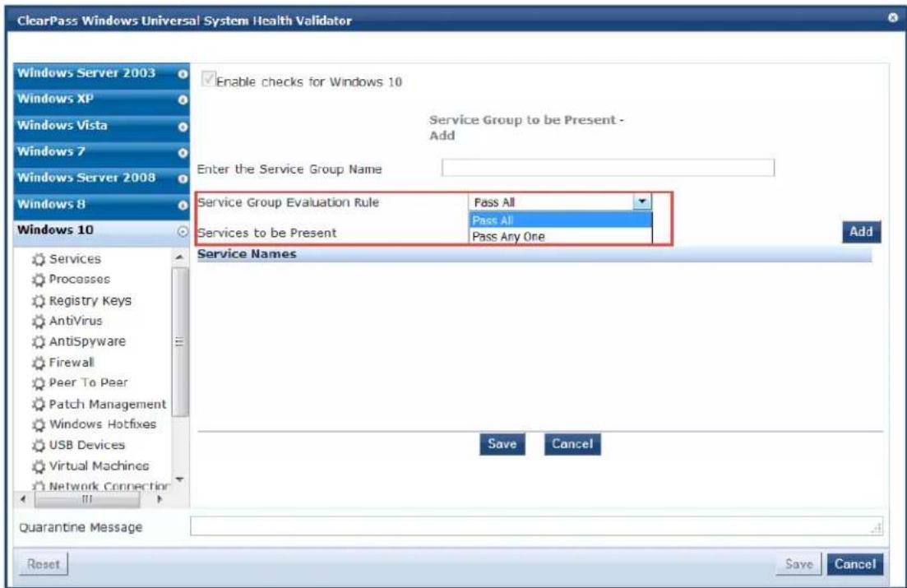Click the gear icon beside Patch Management
The width and height of the screenshot is (907, 588).
[39, 404]
